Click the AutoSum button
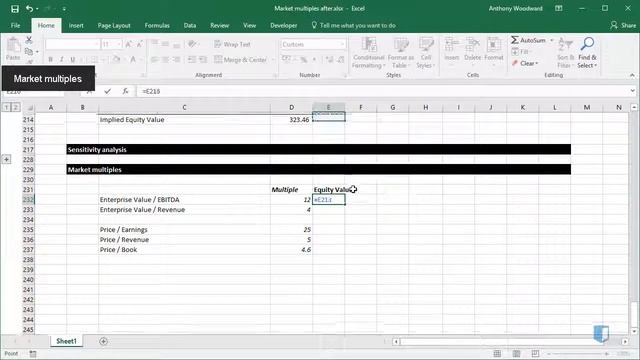Viewport: 640px width, 360px height. coord(528,40)
